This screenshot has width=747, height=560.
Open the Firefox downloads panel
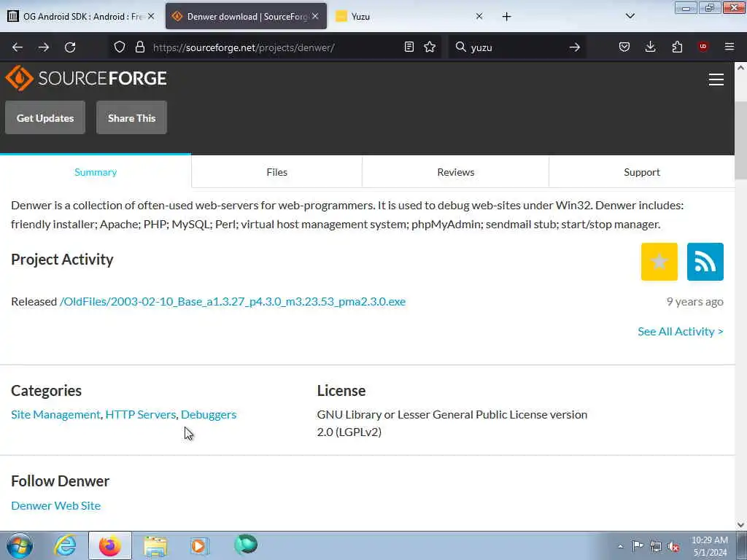(650, 47)
